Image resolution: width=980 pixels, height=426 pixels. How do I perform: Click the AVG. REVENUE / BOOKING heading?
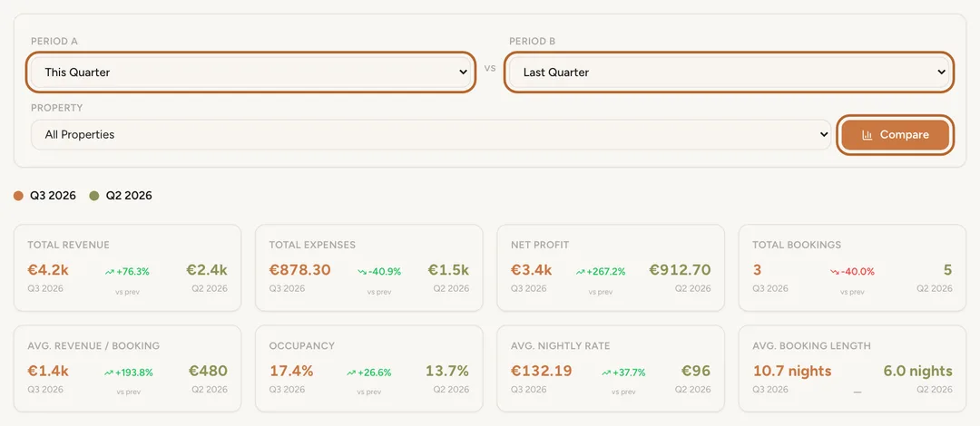click(x=93, y=345)
